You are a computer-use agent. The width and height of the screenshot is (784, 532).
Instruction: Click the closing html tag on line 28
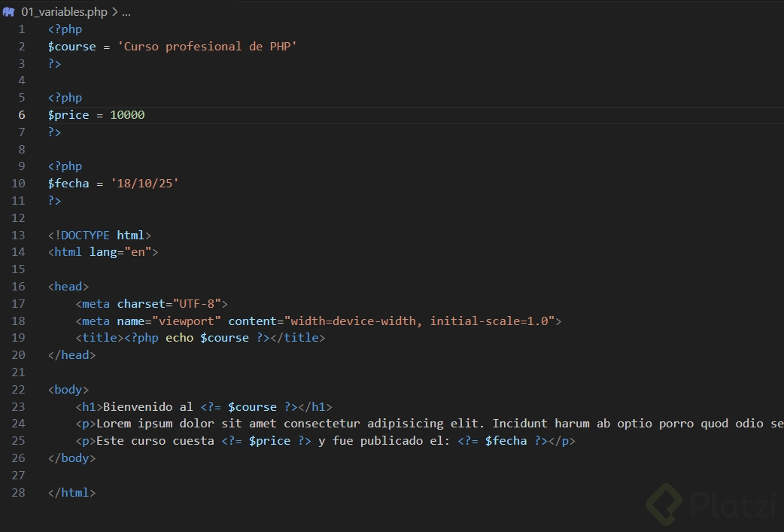[72, 493]
